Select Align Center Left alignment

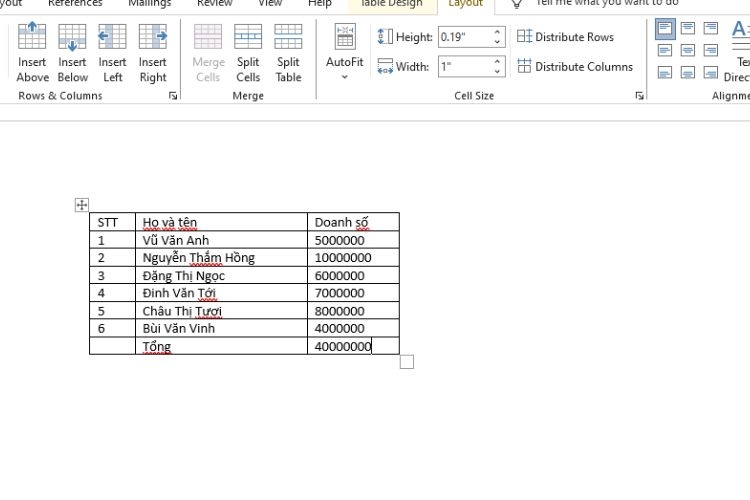tap(665, 50)
